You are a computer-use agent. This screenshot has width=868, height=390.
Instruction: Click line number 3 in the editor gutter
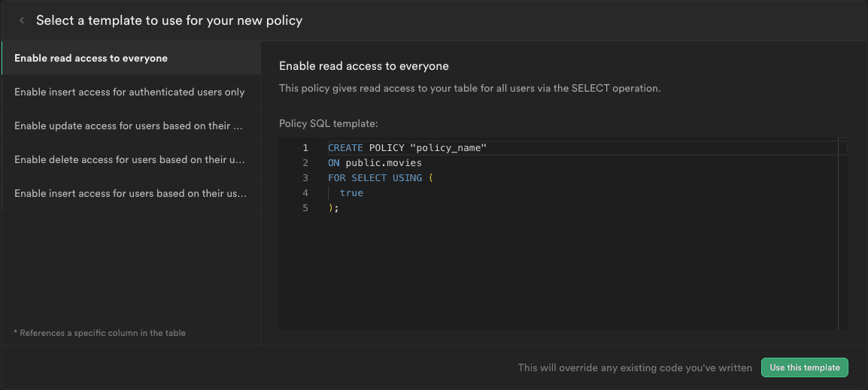click(305, 178)
